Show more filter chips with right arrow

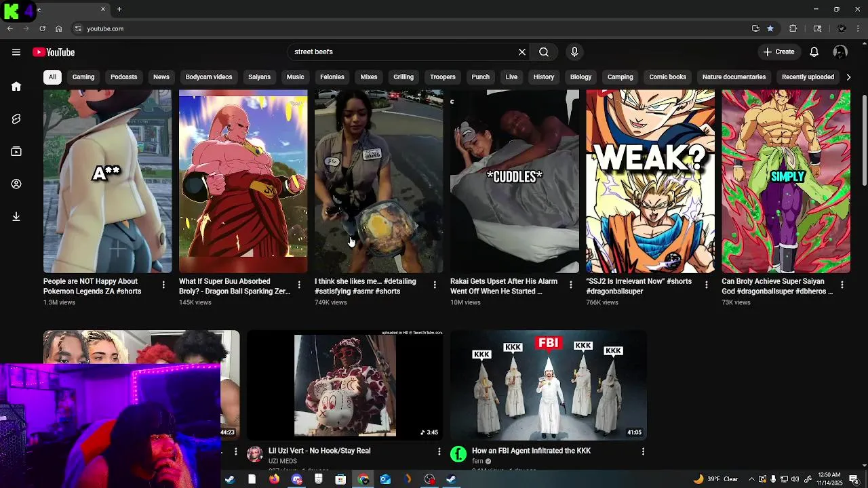click(x=848, y=77)
